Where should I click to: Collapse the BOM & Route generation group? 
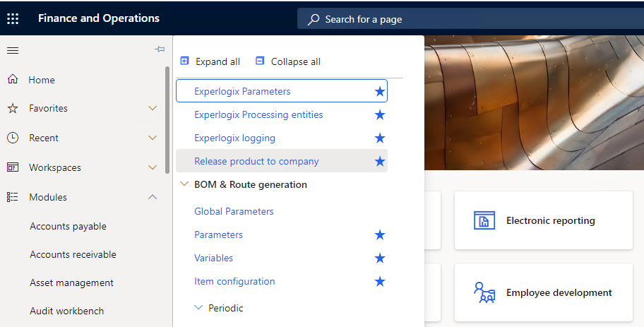coord(184,184)
